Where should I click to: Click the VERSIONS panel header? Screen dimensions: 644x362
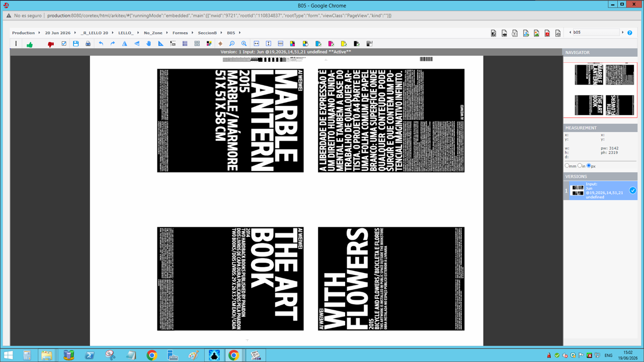coord(600,176)
